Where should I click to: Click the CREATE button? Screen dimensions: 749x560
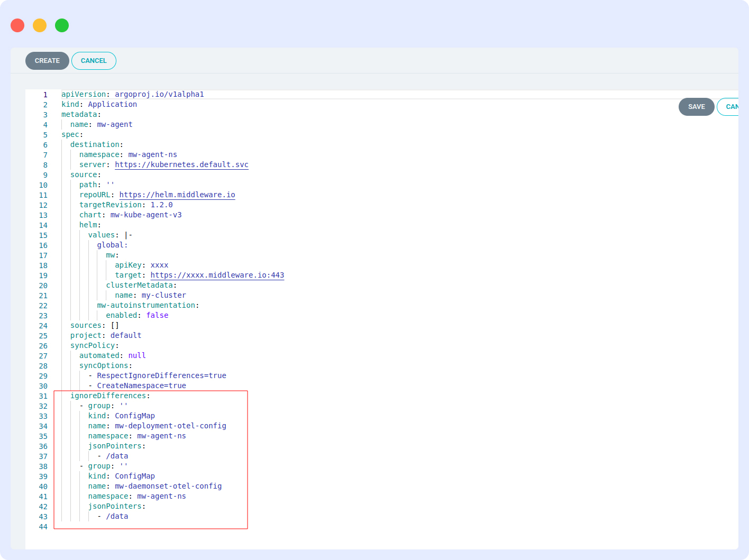(x=47, y=60)
